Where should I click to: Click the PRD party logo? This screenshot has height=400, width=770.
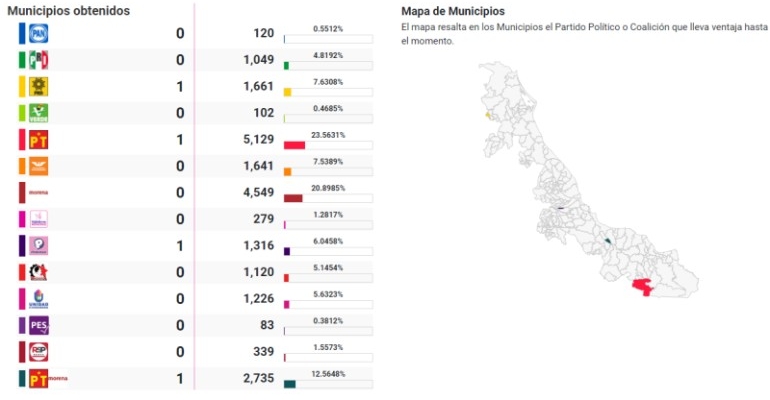38,87
